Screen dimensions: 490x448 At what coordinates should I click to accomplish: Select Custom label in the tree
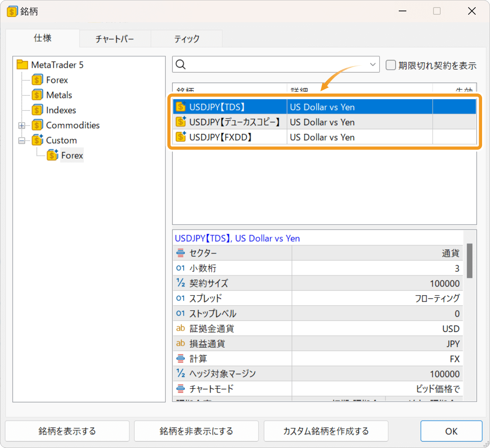point(61,140)
